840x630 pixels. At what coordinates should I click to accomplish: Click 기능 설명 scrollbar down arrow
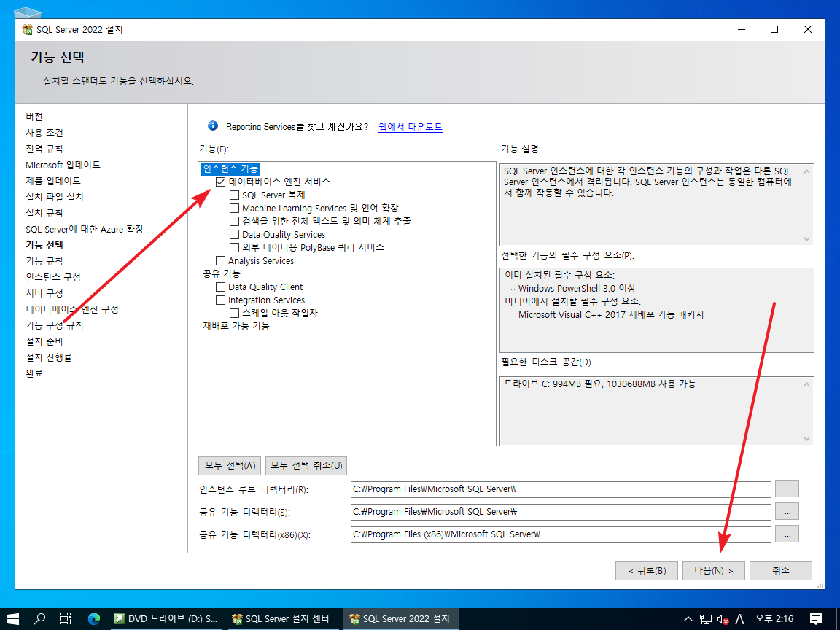tap(806, 239)
